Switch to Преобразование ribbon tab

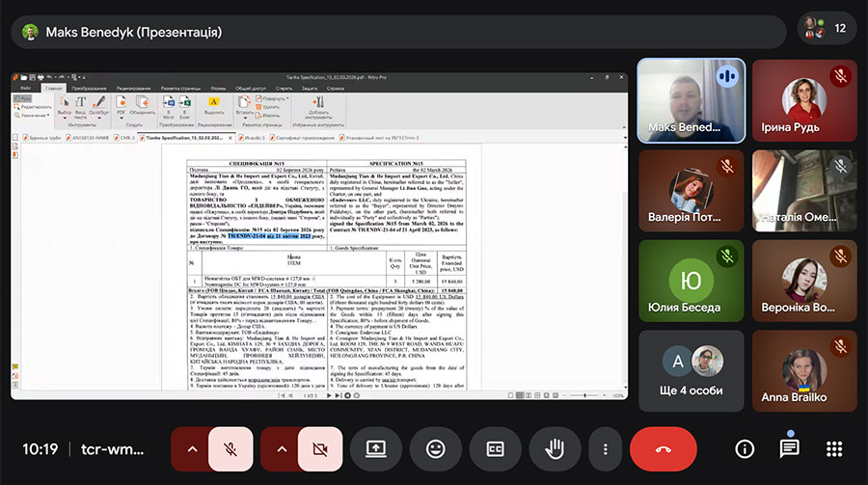89,88
